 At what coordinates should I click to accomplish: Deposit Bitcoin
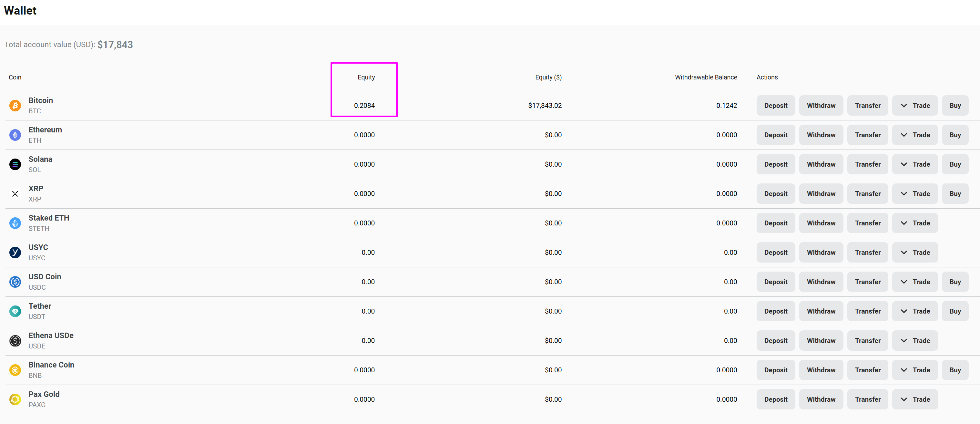pyautogui.click(x=776, y=105)
